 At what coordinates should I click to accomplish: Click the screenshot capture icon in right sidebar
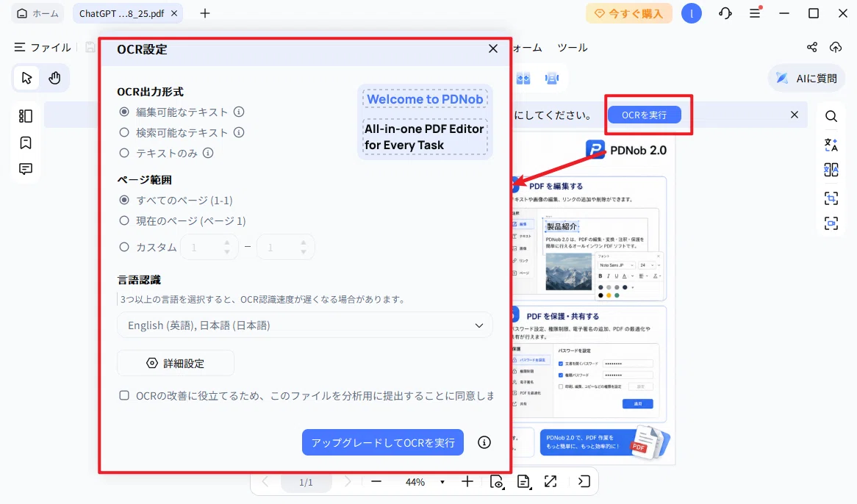point(831,223)
